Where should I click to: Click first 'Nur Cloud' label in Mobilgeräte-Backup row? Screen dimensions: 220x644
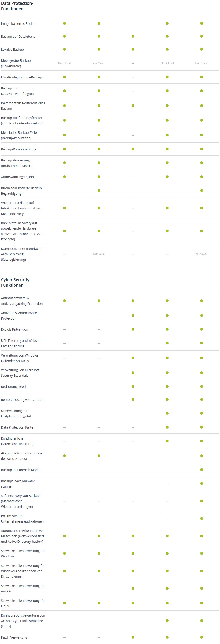point(64,63)
